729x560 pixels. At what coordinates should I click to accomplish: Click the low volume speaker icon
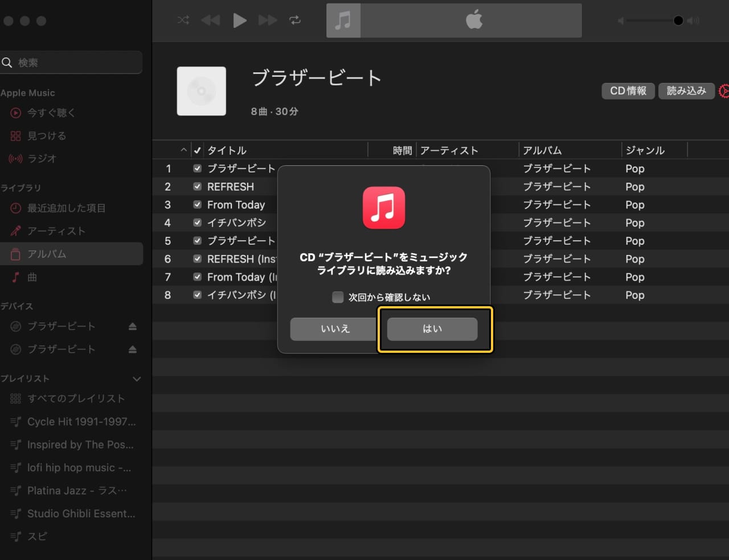[621, 20]
